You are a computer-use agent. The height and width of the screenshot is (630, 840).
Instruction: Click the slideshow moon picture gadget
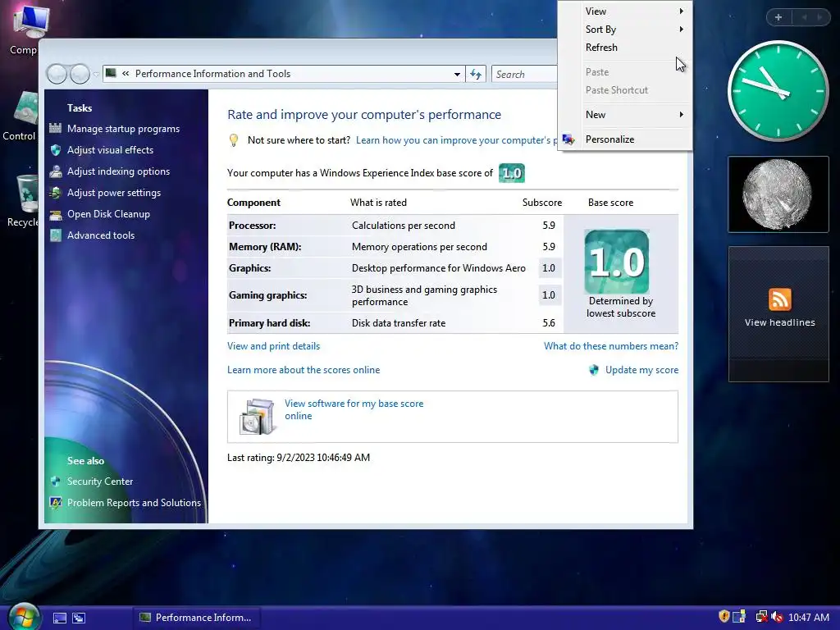778,194
